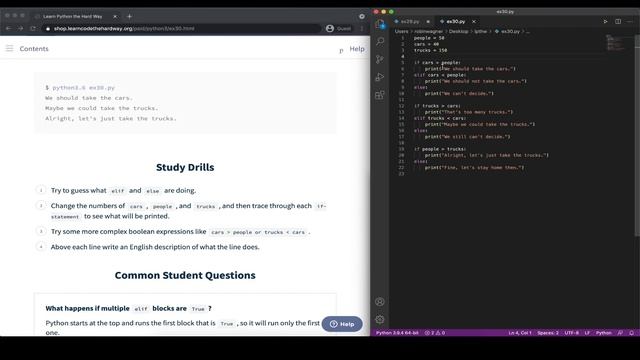Click 'if people > trucks:' code line
The width and height of the screenshot is (640, 360).
440,149
